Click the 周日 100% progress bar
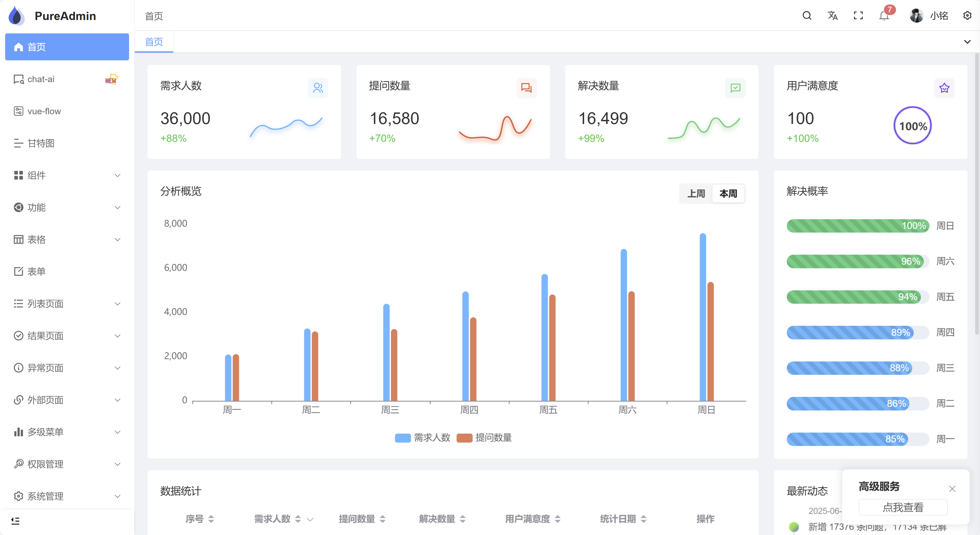Image resolution: width=980 pixels, height=535 pixels. 858,226
